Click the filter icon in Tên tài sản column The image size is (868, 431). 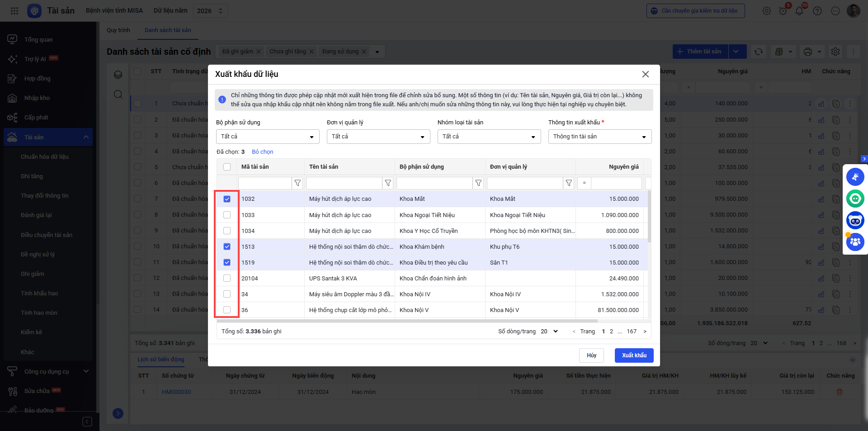[388, 183]
